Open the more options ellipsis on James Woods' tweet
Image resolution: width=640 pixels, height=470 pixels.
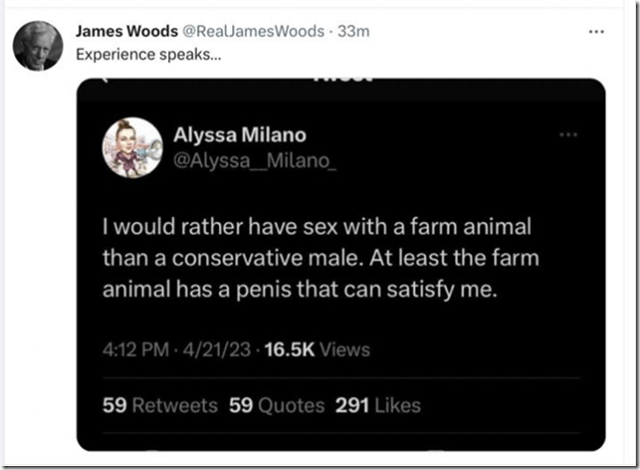coord(596,31)
